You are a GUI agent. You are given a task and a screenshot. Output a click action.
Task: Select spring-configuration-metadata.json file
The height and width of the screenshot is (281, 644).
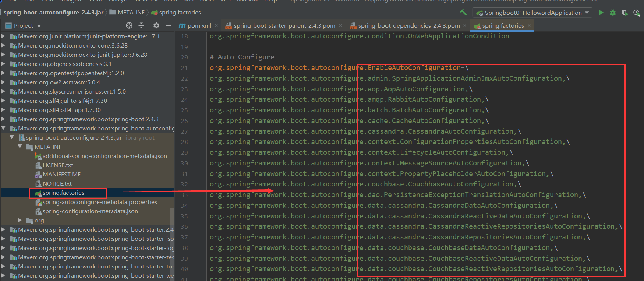point(90,211)
